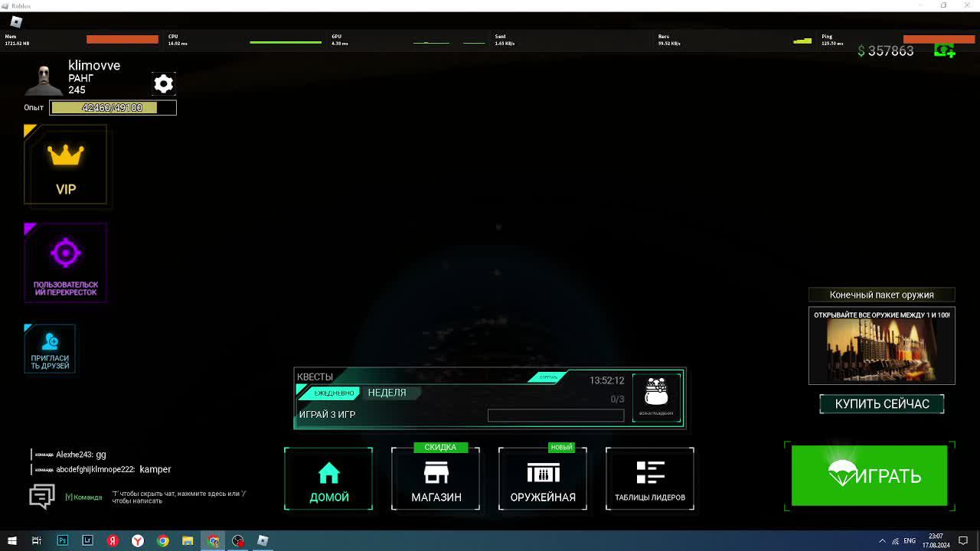Open settings with the gear icon
This screenshot has height=551, width=980.
pos(163,83)
